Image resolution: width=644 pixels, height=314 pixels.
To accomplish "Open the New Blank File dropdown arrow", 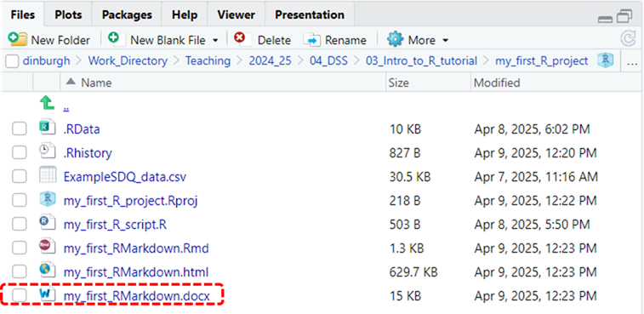I will (215, 41).
